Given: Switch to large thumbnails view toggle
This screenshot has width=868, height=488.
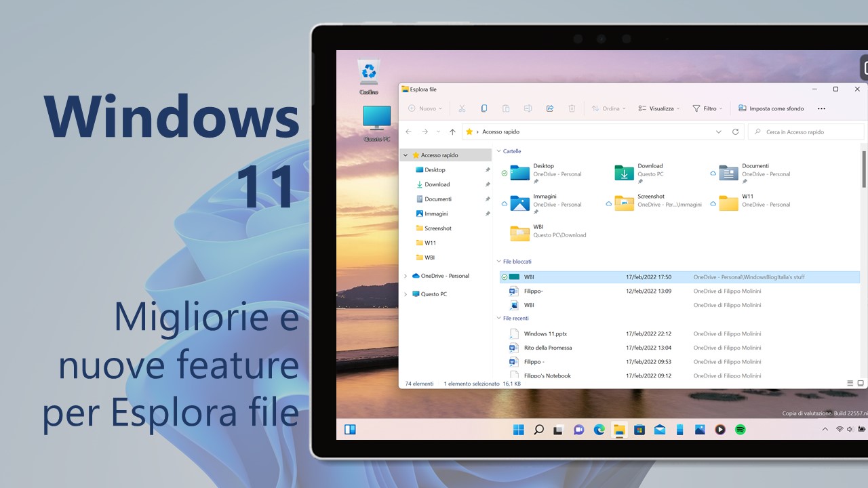Looking at the screenshot, I should click(x=861, y=383).
